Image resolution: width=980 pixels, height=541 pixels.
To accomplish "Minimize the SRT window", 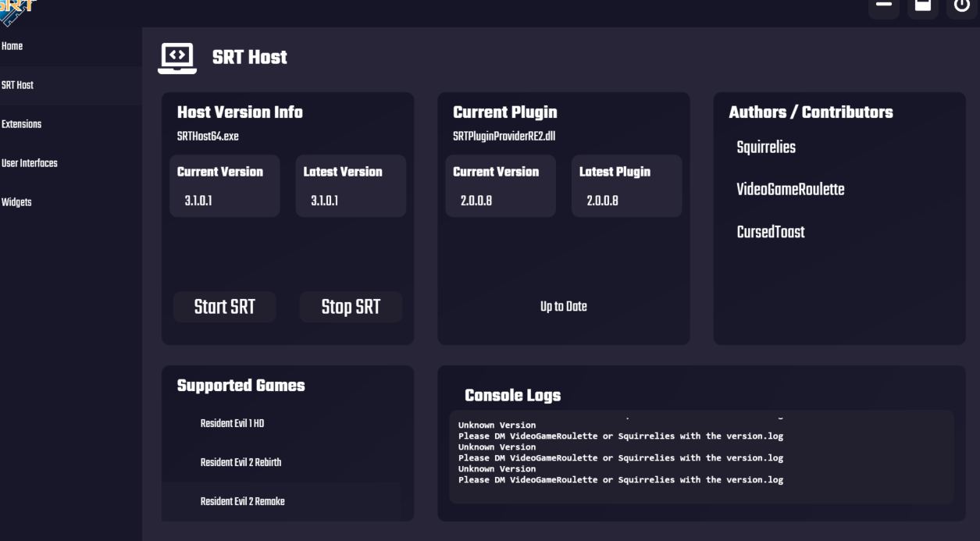I will pos(883,5).
